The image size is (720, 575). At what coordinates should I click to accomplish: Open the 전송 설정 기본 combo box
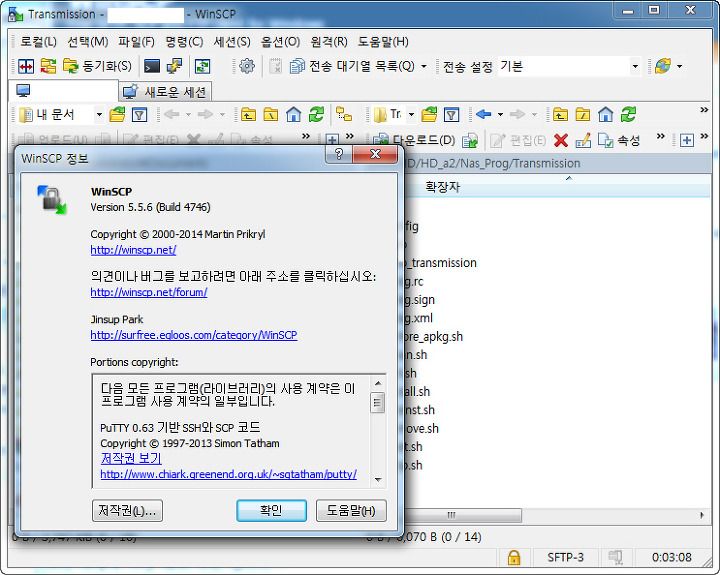[x=569, y=67]
